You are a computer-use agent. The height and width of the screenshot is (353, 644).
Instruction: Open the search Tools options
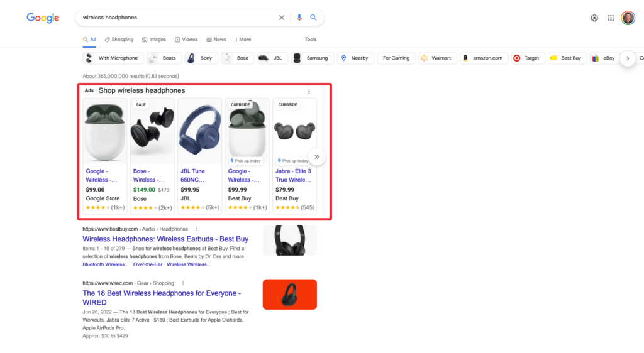(x=311, y=40)
